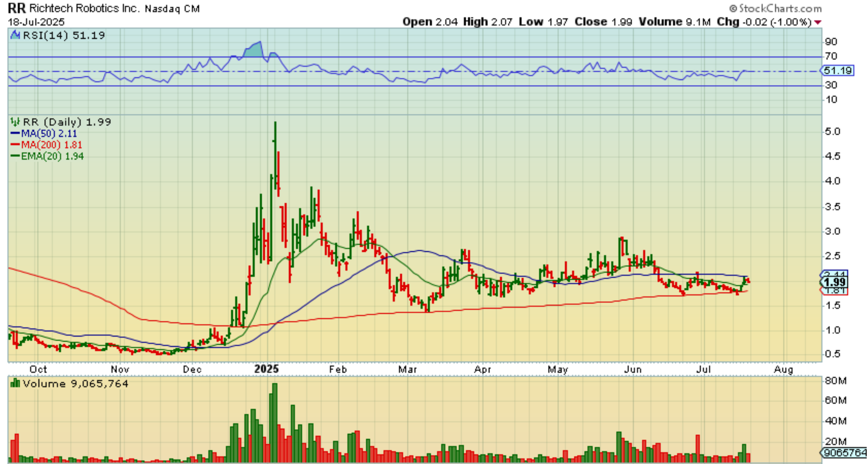This screenshot has width=868, height=464.
Task: Select the blue MA(50) legend swatch
Action: (x=15, y=134)
